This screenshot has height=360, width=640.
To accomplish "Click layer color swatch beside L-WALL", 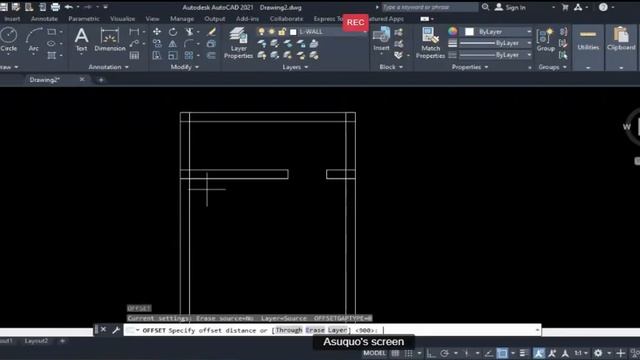I will pyautogui.click(x=293, y=32).
